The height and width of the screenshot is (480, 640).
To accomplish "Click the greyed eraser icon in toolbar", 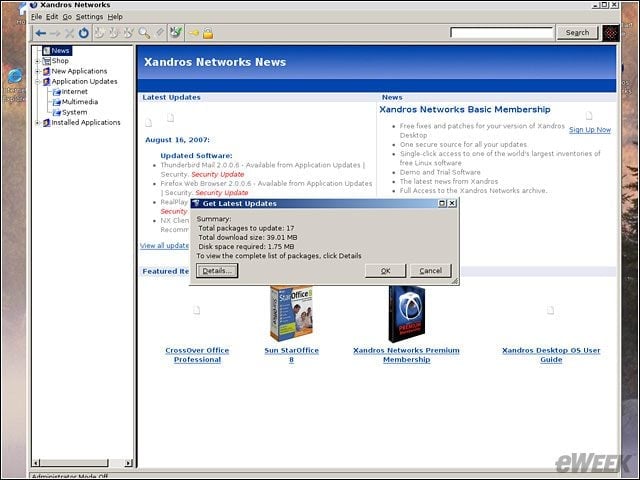I will click(x=160, y=33).
